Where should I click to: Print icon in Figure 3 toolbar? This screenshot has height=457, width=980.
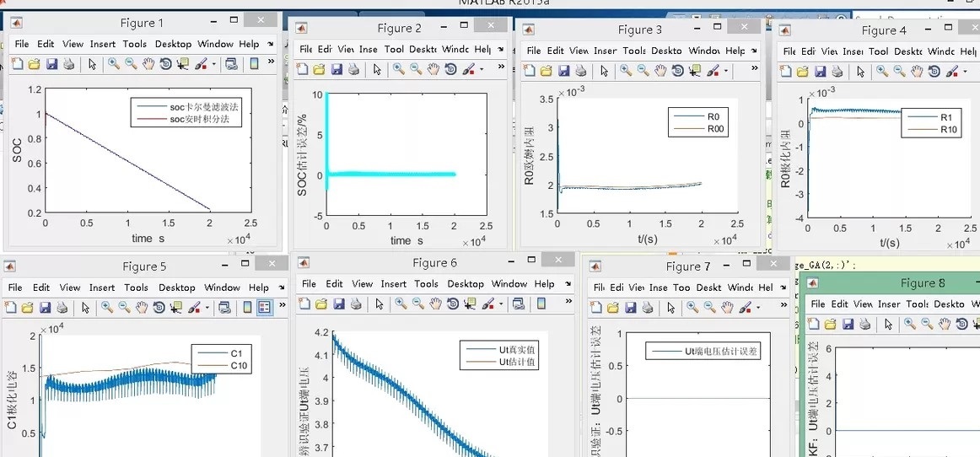pos(581,72)
